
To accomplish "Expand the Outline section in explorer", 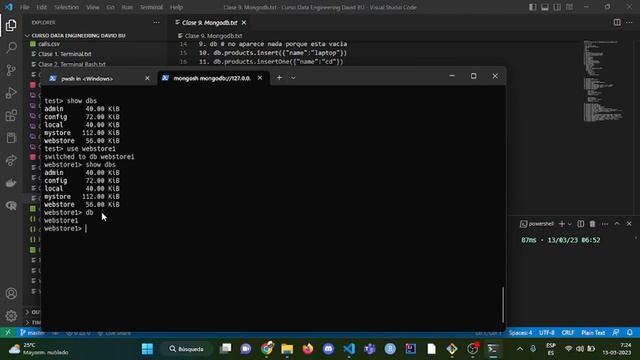I will [33, 312].
